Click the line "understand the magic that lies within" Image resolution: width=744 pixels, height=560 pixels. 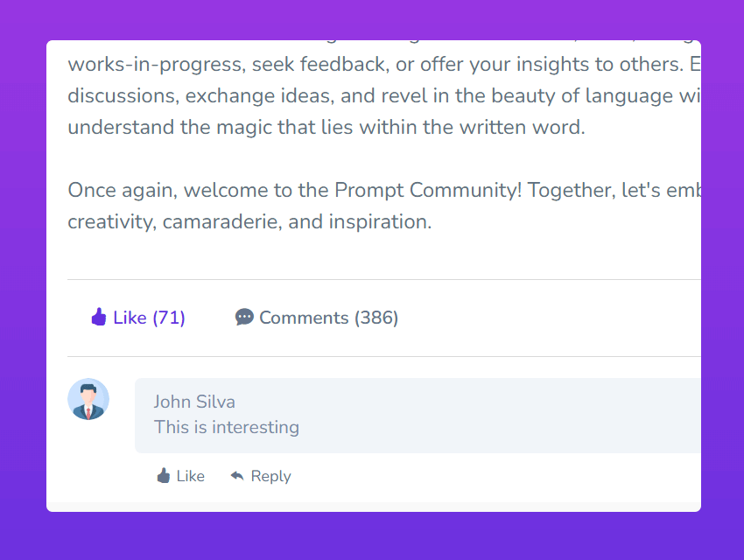coord(326,128)
